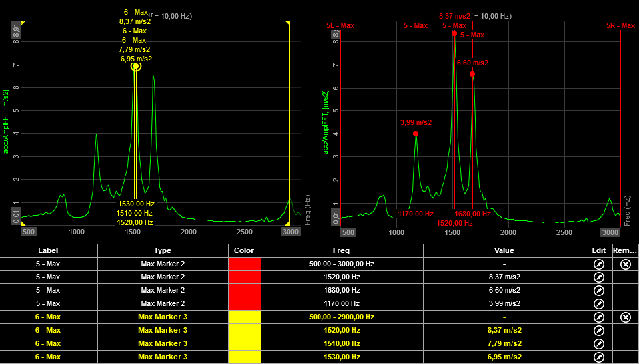The image size is (639, 364).
Task: Select the 500,00 - 3000,00 Hz frequency cell
Action: click(x=342, y=264)
